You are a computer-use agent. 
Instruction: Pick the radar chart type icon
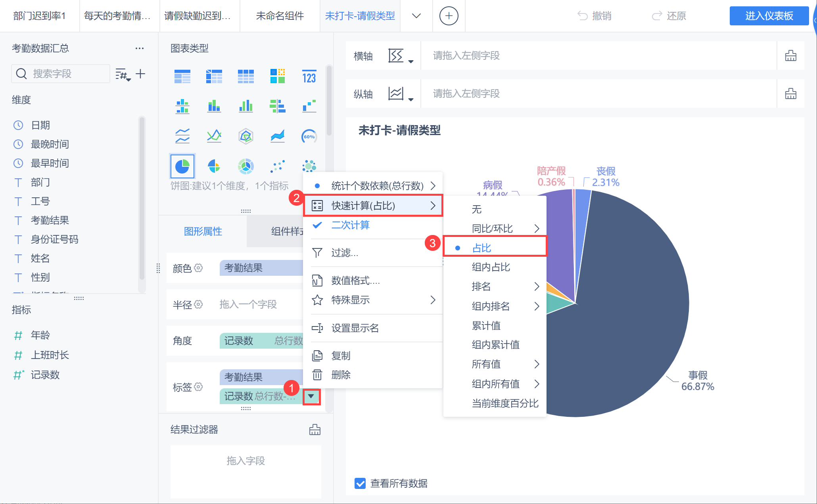246,136
